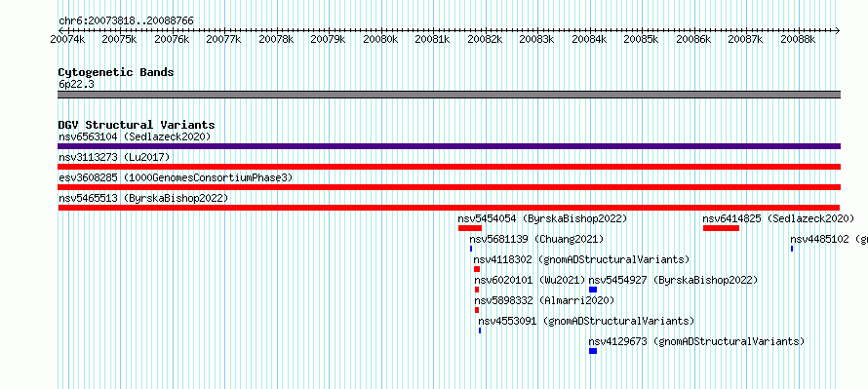
Task: Open the nsv5898332 (Almarri2020) label
Action: [545, 300]
